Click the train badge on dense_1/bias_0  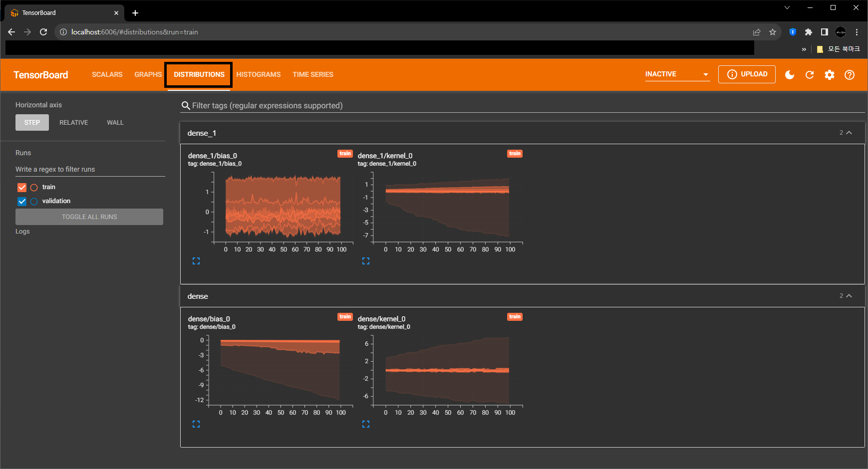coord(345,154)
